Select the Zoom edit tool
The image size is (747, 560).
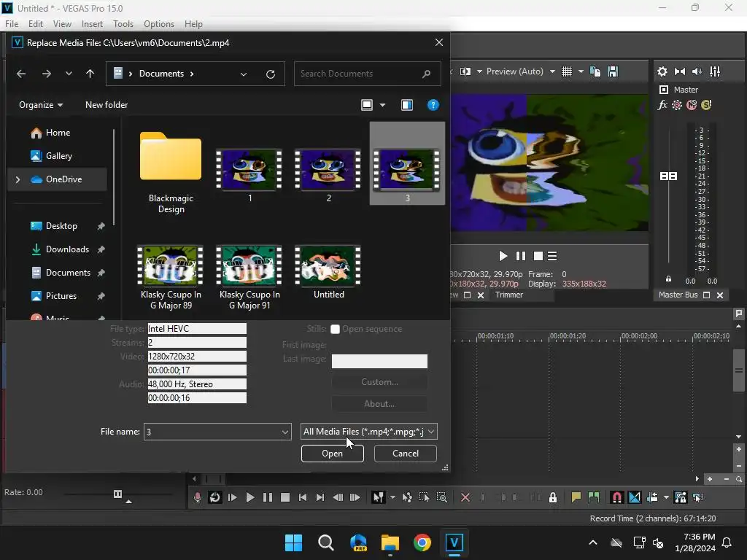(441, 497)
